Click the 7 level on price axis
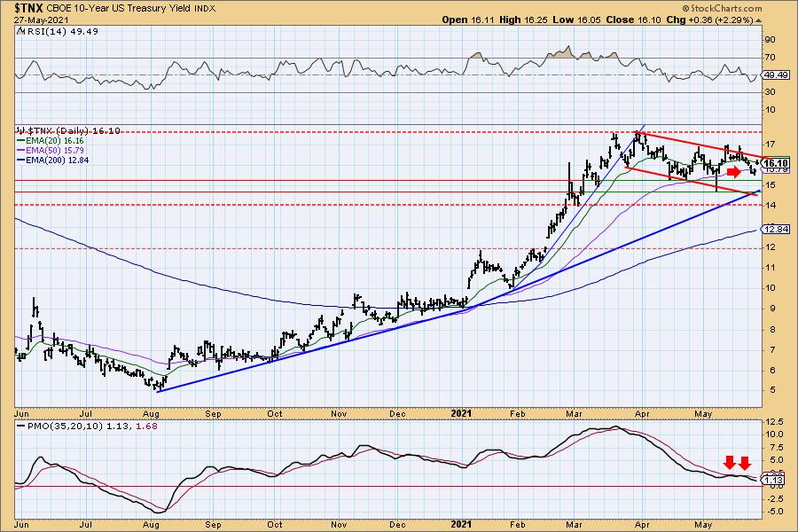Screen dimensions: 798x532 (x=772, y=349)
